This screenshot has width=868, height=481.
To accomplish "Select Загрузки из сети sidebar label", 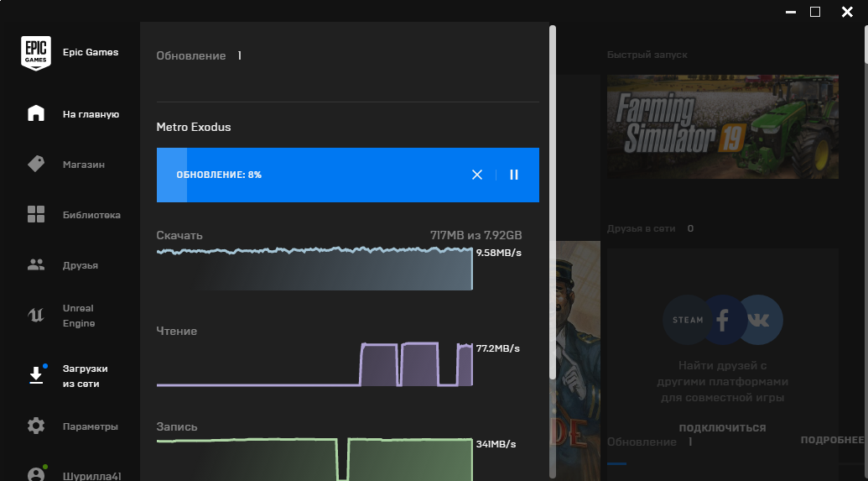I will [x=86, y=376].
